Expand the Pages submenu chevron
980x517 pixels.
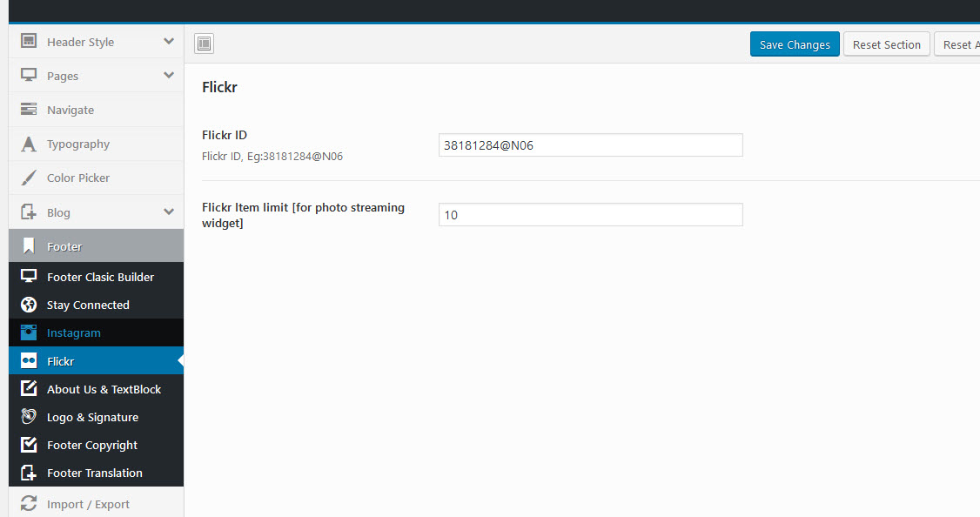click(x=169, y=75)
